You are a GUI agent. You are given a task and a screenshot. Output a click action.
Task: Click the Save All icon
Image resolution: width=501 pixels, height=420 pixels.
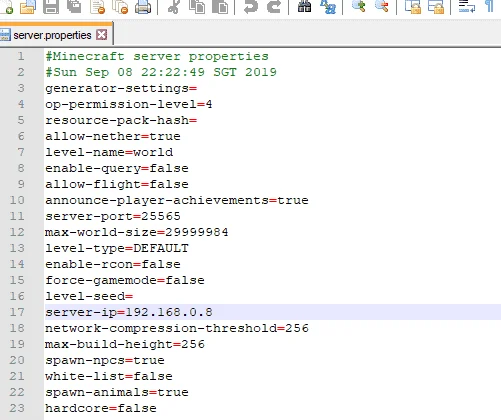(x=74, y=6)
